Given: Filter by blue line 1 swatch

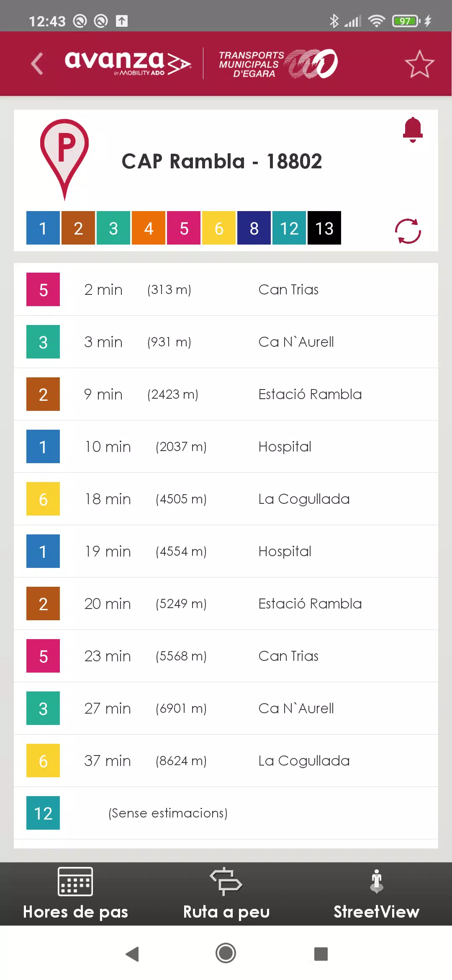Looking at the screenshot, I should pos(43,228).
